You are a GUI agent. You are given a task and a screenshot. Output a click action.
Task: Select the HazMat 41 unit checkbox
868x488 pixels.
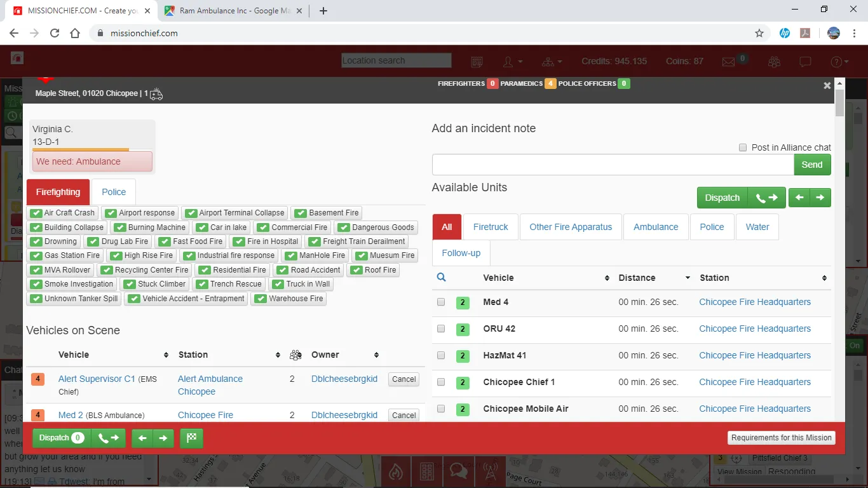pos(441,356)
